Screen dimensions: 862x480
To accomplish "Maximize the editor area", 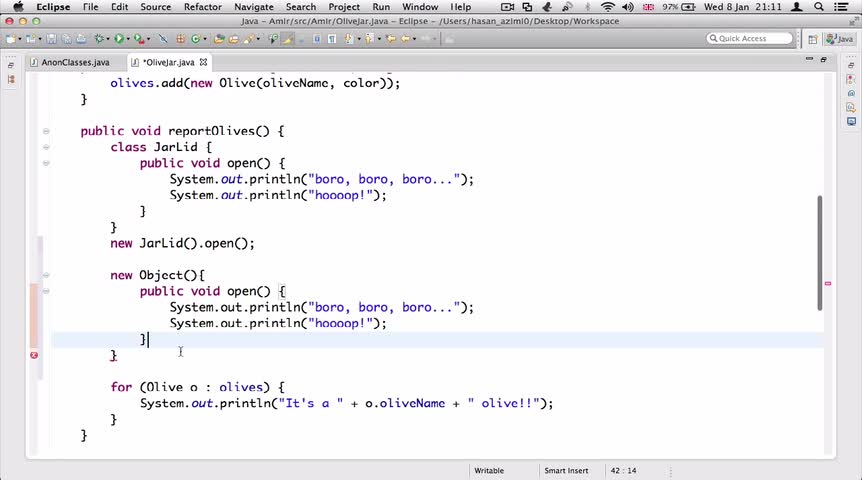I will point(824,59).
